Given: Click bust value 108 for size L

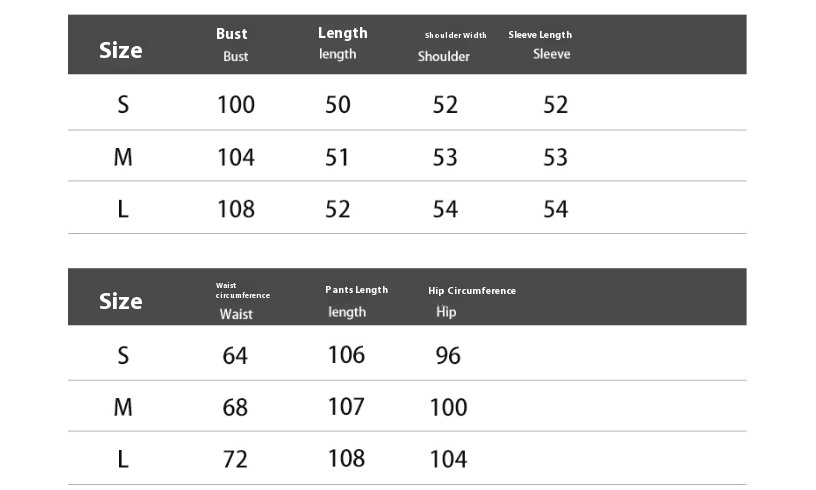Looking at the screenshot, I should pos(236,209).
